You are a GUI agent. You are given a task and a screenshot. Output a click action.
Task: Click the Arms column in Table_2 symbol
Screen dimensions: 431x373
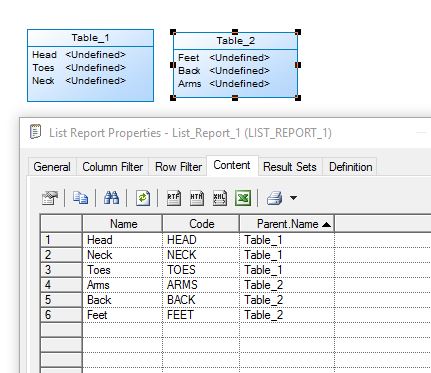click(x=189, y=83)
